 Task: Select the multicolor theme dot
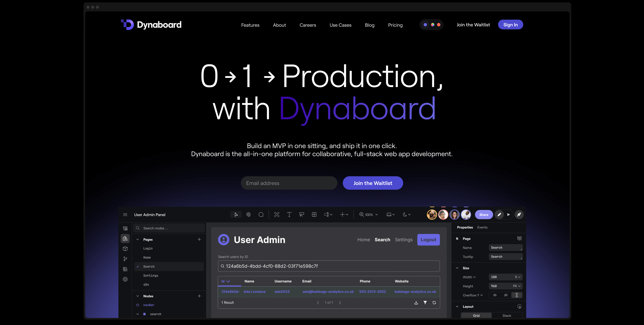click(433, 25)
